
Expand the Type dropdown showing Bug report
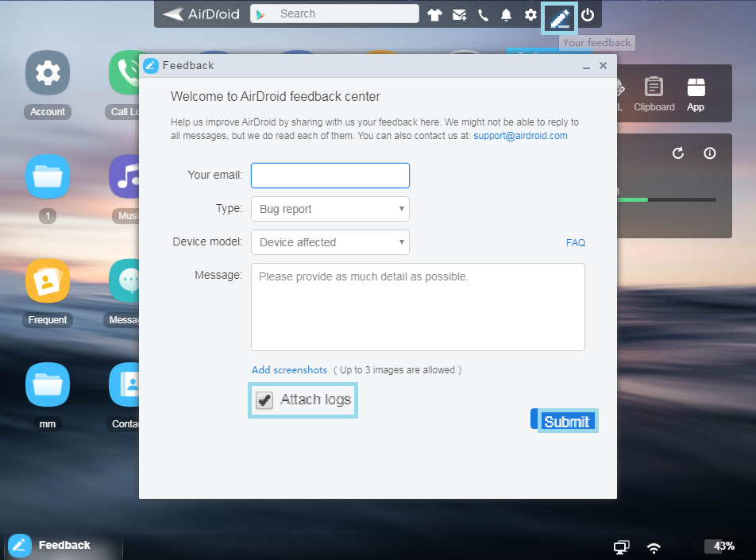point(330,209)
